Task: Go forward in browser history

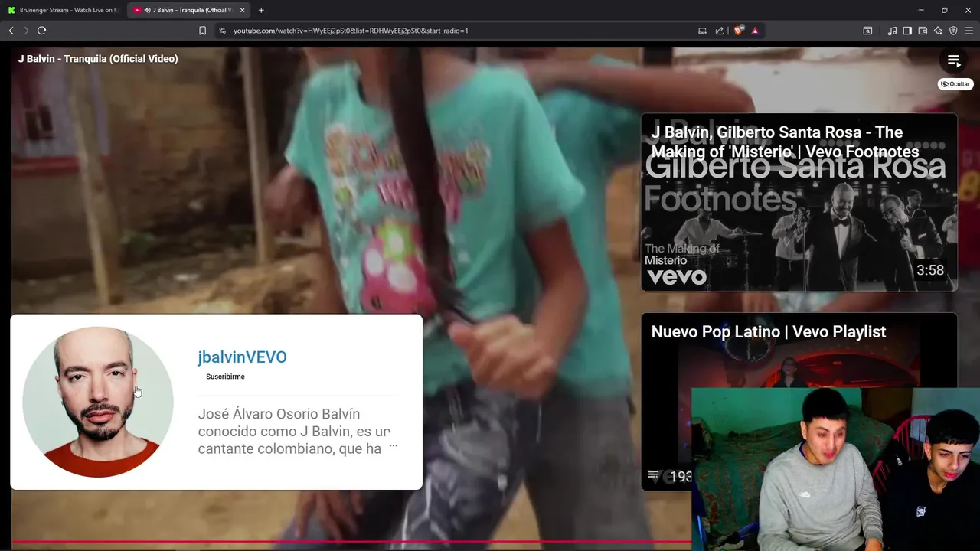Action: pos(26,31)
